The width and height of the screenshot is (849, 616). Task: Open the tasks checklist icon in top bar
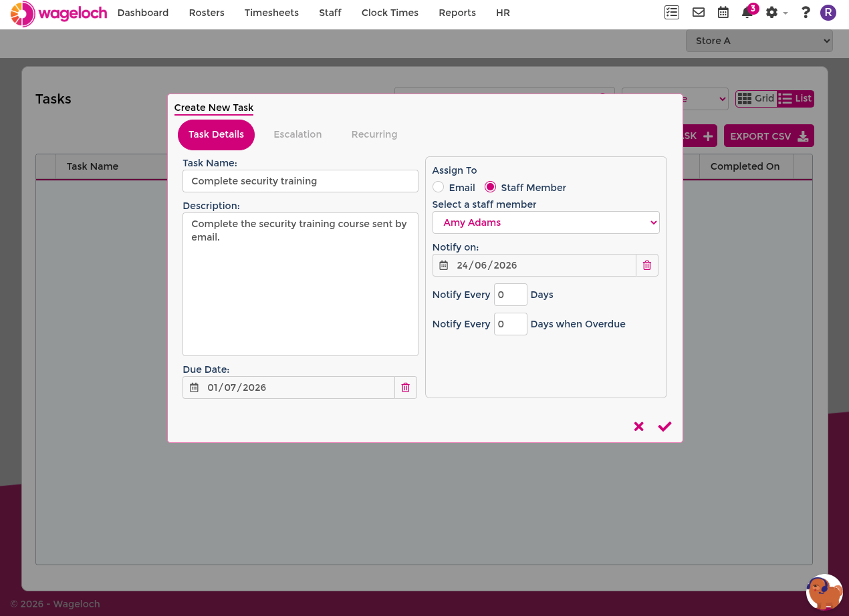coord(672,13)
